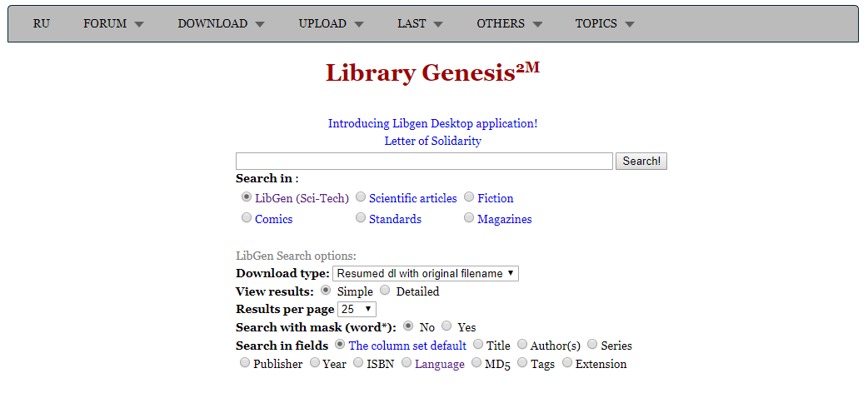Viewport: 868px width, 403px height.
Task: Follow the Magazines link
Action: [504, 219]
